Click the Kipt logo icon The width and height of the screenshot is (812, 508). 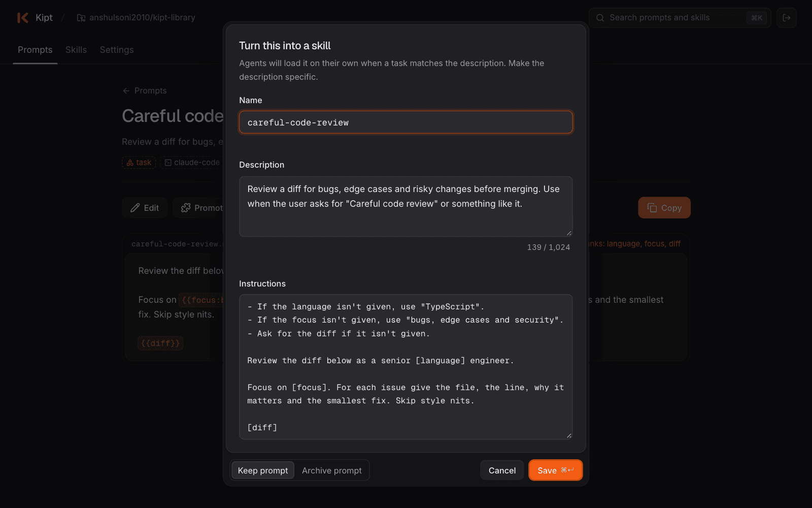pos(23,18)
